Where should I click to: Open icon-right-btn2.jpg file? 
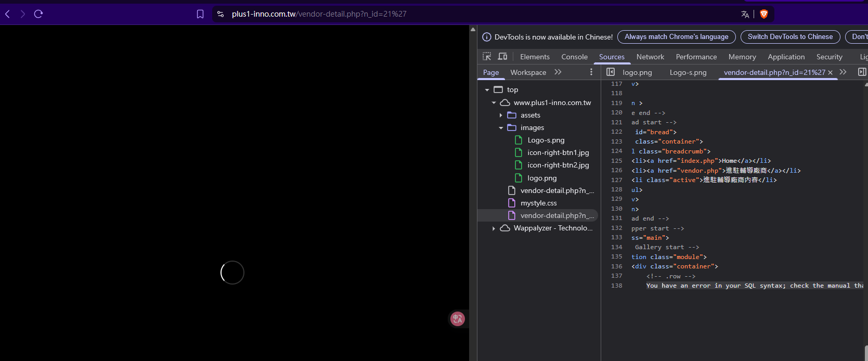tap(558, 165)
